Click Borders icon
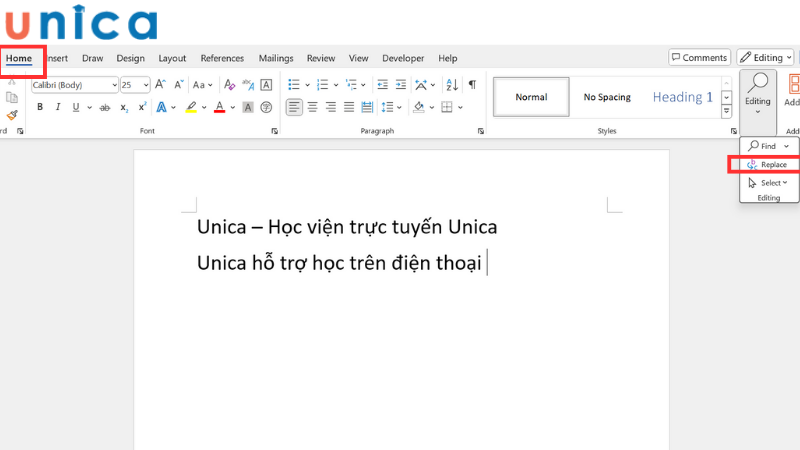 point(447,107)
